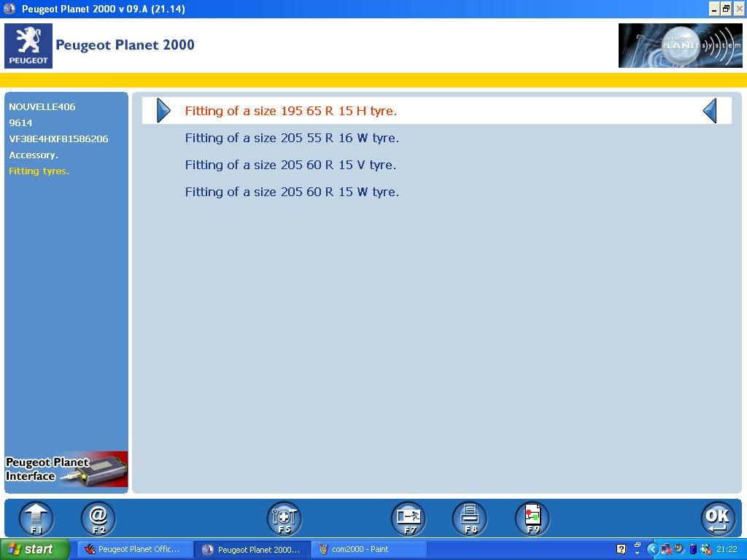The image size is (747, 560).
Task: Print the screen with F8 printer icon
Action: (x=470, y=518)
